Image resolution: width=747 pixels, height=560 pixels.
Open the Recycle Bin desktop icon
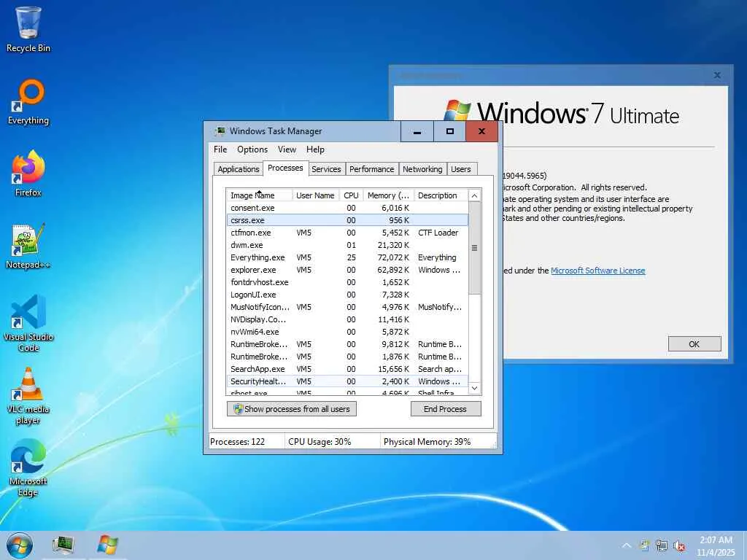28,29
